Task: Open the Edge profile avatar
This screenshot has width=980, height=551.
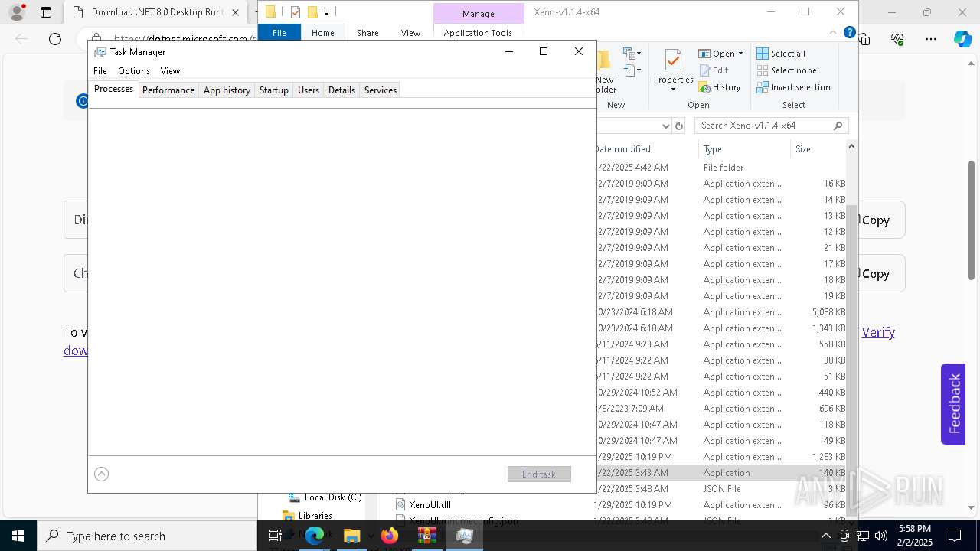Action: 16,12
